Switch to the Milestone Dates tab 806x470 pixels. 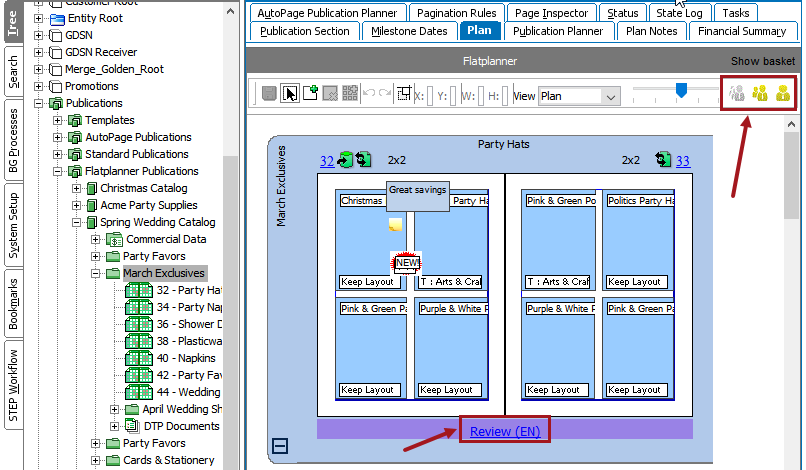(410, 31)
